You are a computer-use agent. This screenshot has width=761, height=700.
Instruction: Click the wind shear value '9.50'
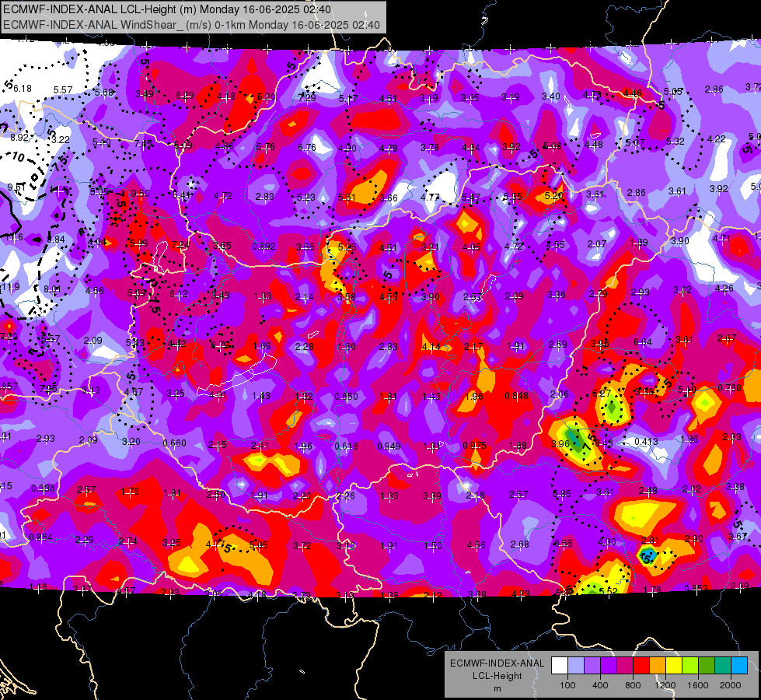click(x=140, y=194)
